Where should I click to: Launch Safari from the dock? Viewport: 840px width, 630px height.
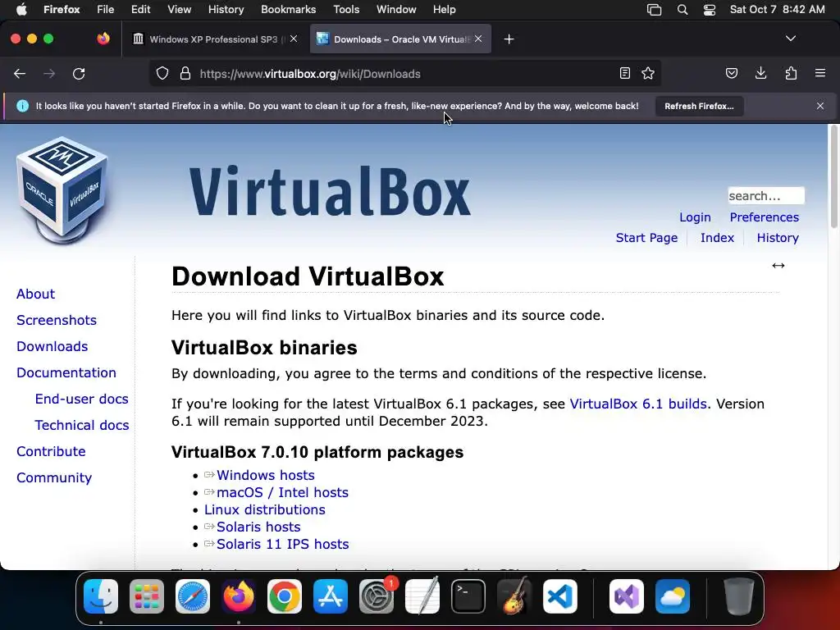(x=193, y=596)
